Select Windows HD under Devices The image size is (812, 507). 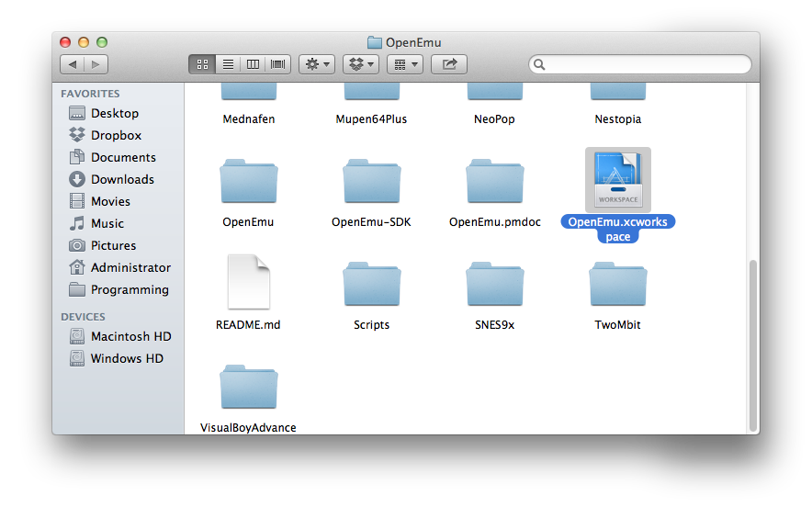point(118,358)
